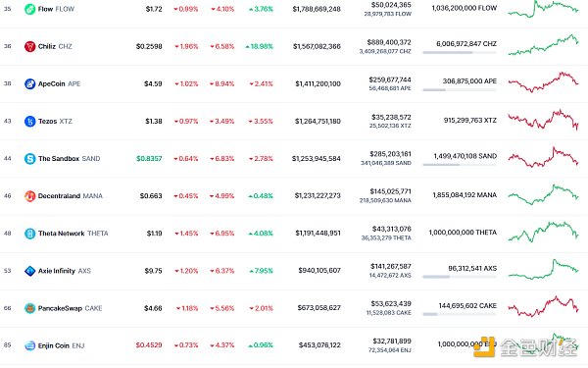Open the Decentraland MANA link

71,196
